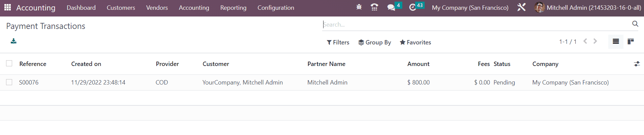
Task: Switch to the list view
Action: click(x=616, y=41)
